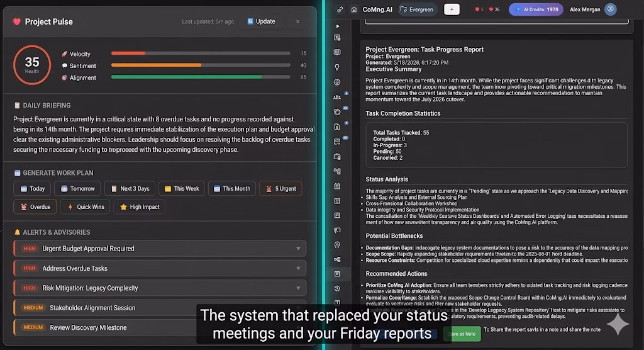This screenshot has width=644, height=350.
Task: Click the Total Tasks Tracked: 55 line
Action: 401,133
